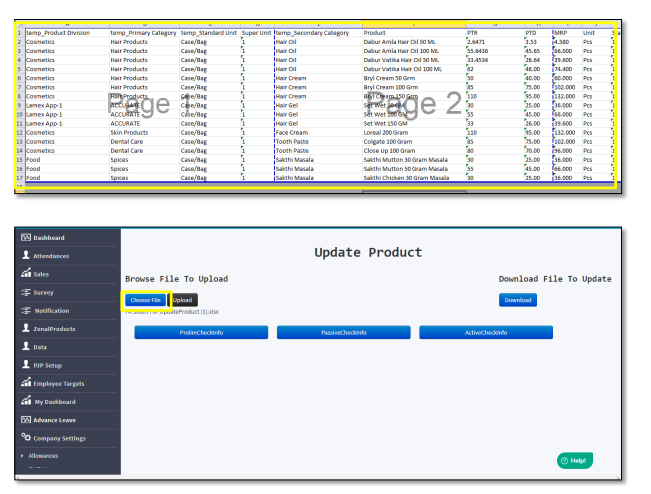Open the Notification menu item

(52, 311)
